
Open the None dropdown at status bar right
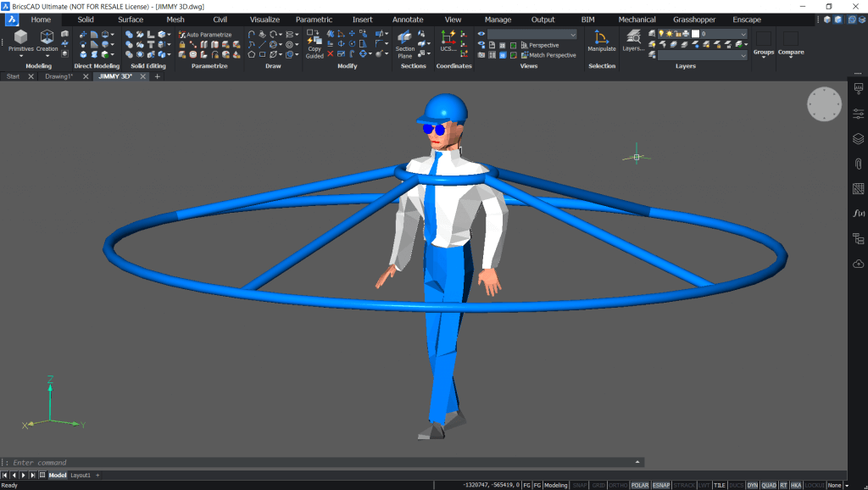coord(835,485)
